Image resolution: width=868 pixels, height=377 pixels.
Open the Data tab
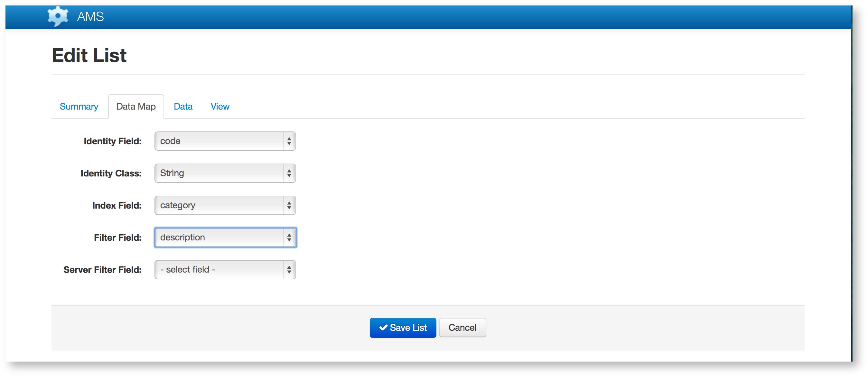(183, 107)
